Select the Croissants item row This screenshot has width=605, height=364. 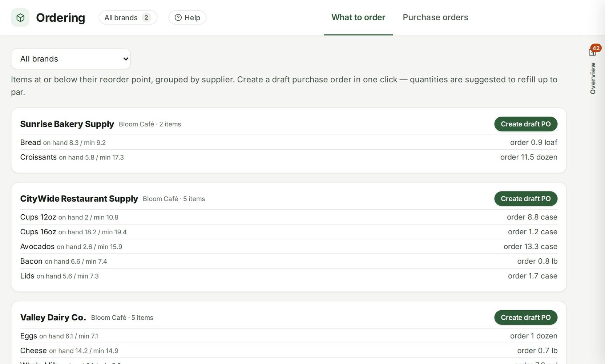[289, 157]
